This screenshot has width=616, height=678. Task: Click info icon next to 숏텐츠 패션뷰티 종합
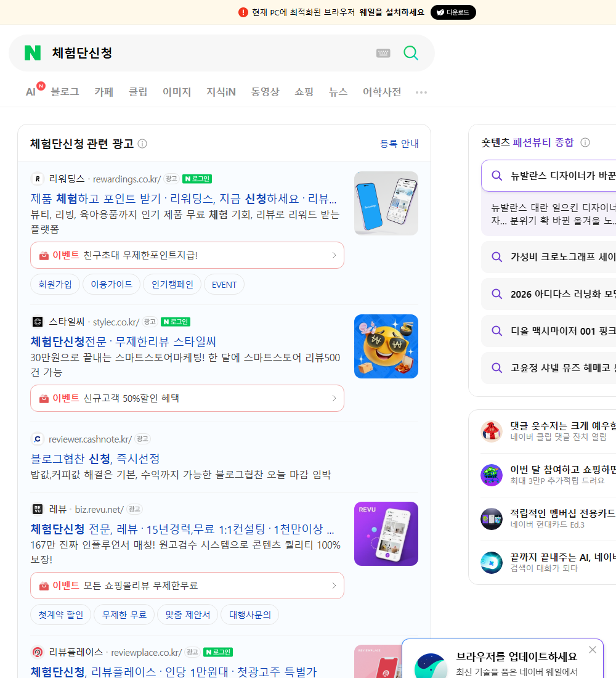585,142
